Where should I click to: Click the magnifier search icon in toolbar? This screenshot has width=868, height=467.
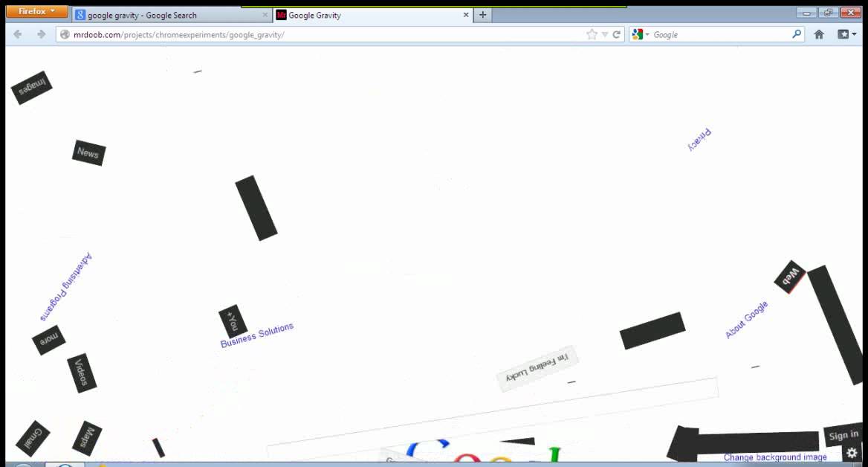point(797,34)
